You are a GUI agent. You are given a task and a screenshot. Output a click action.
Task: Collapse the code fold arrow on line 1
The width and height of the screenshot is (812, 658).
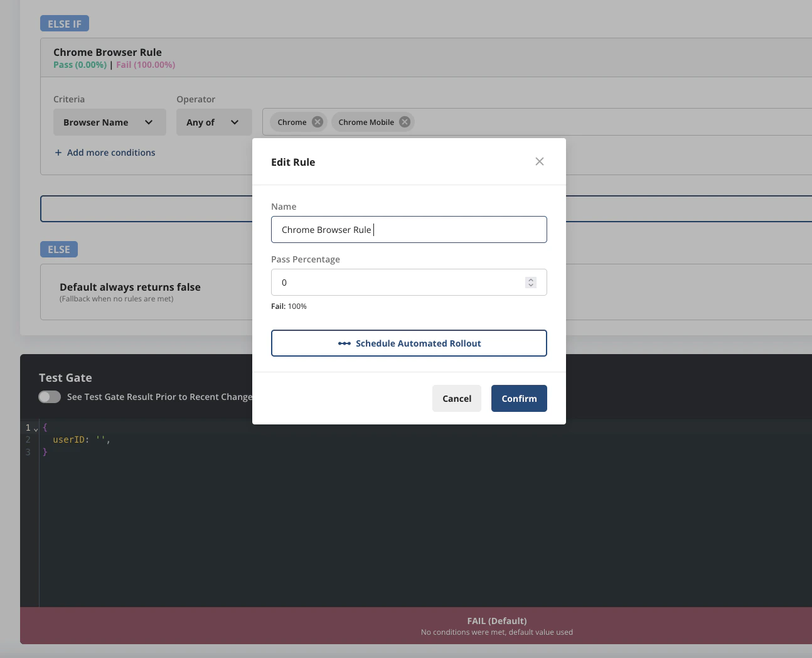coord(36,429)
